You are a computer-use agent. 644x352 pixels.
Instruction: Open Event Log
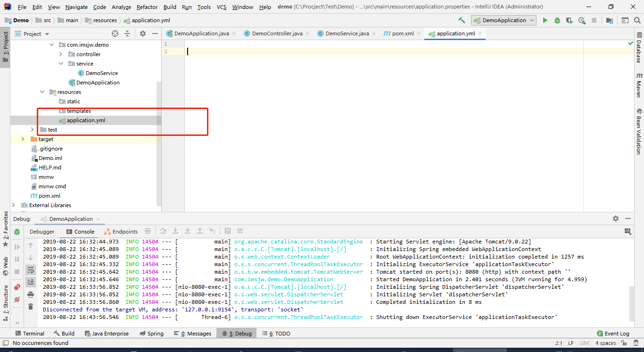coord(613,334)
